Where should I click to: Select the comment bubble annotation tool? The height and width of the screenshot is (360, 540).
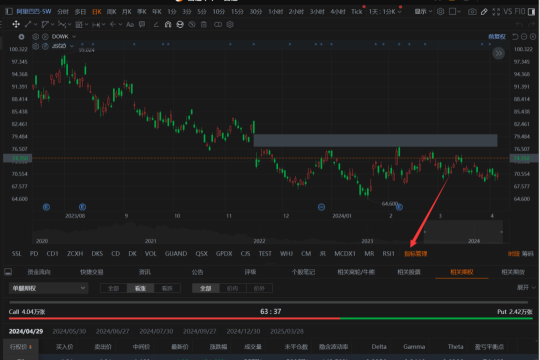click(142, 24)
